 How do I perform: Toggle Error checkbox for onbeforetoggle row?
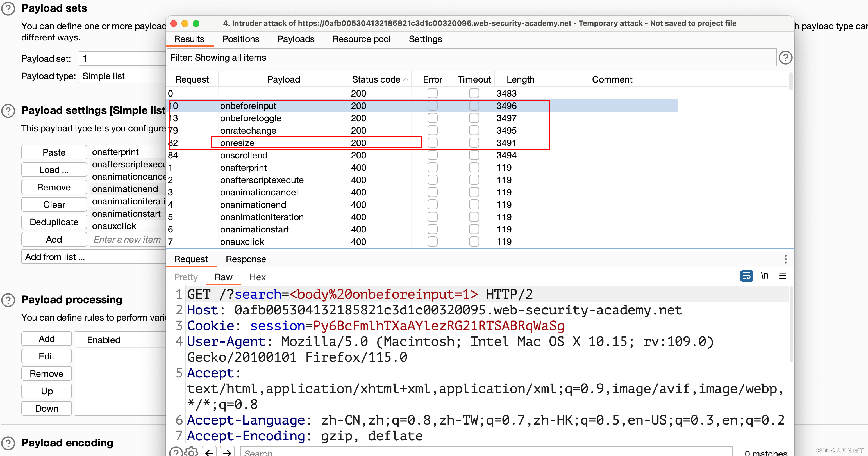point(432,118)
